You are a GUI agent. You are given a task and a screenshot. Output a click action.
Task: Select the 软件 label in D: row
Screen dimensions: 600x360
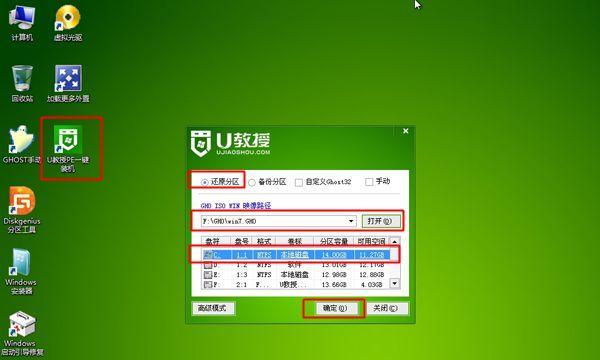pos(295,265)
